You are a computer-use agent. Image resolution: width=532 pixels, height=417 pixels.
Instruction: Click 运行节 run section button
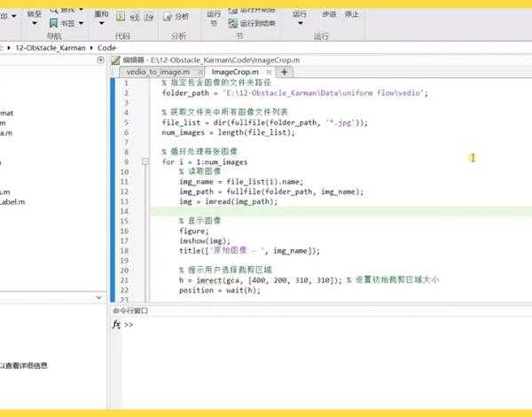tap(214, 19)
